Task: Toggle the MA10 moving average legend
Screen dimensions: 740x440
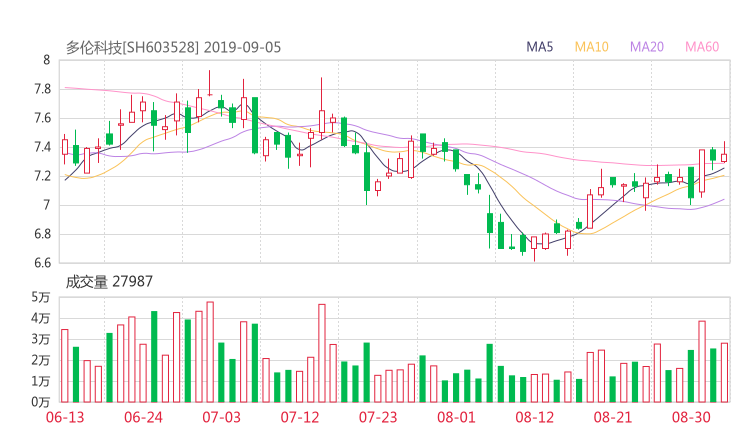Action: [x=592, y=47]
